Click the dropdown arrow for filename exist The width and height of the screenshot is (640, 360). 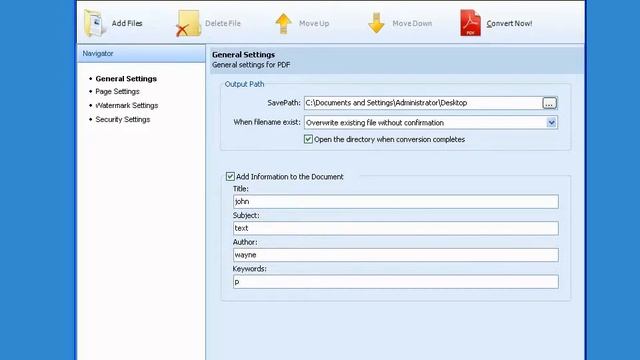[551, 122]
